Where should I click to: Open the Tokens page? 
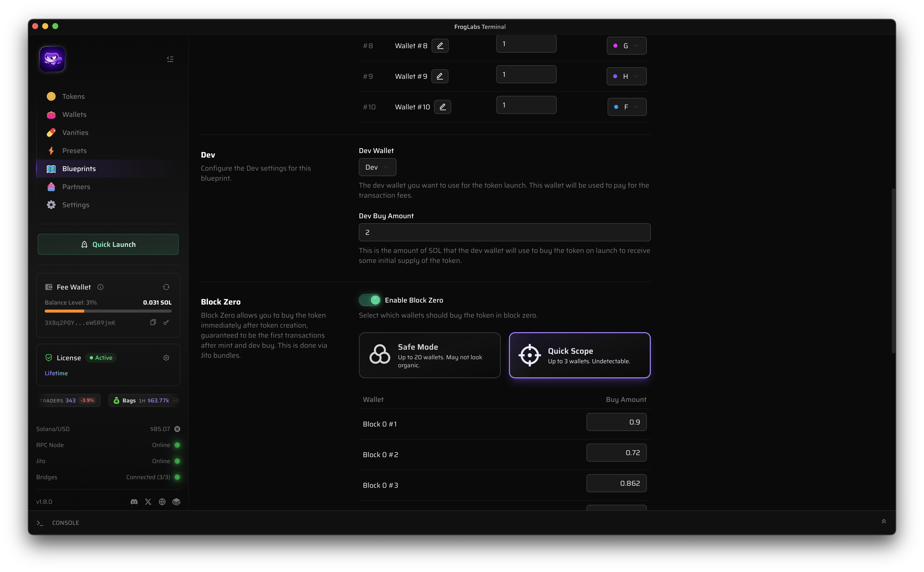[x=108, y=97]
